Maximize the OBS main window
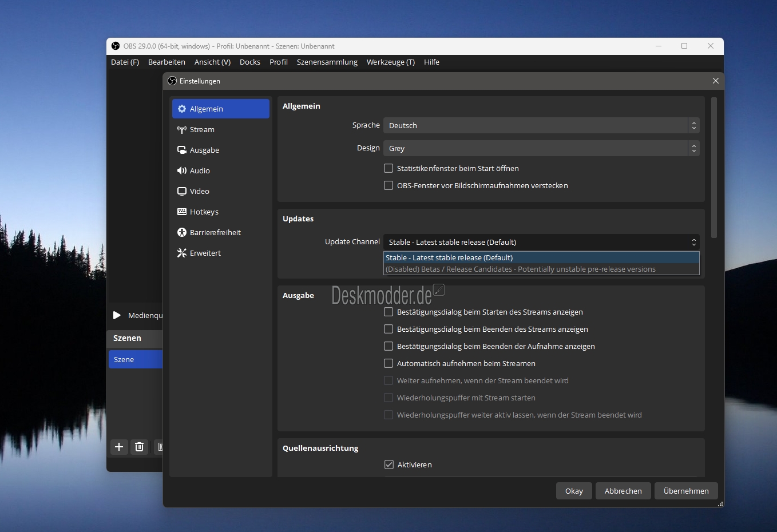This screenshot has width=777, height=532. point(684,46)
